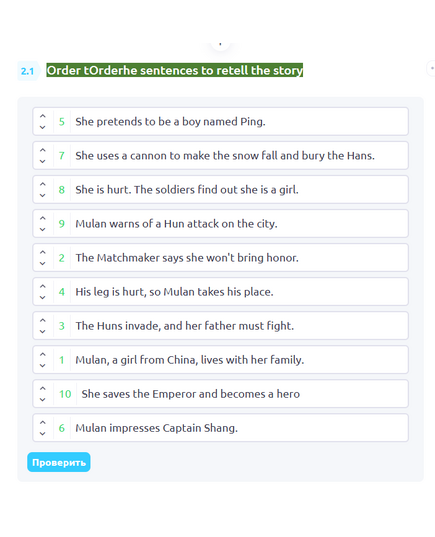Select the 2.1 exercise number badge
This screenshot has width=435, height=537.
point(28,71)
